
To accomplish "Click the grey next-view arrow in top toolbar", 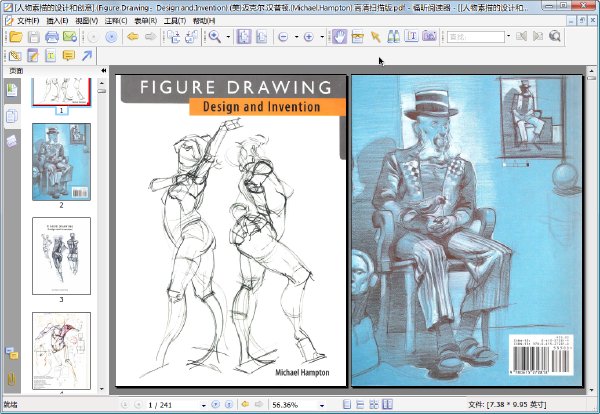I will pos(150,37).
